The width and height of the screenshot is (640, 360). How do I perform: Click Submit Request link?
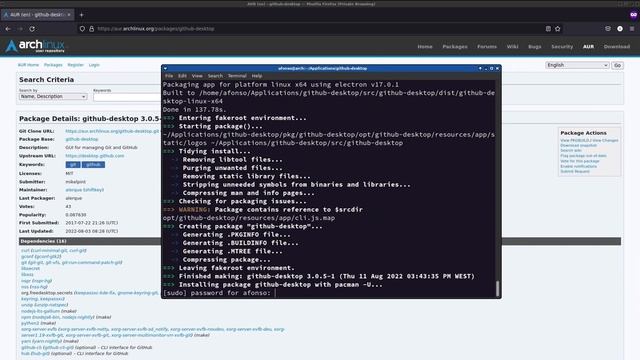[575, 171]
